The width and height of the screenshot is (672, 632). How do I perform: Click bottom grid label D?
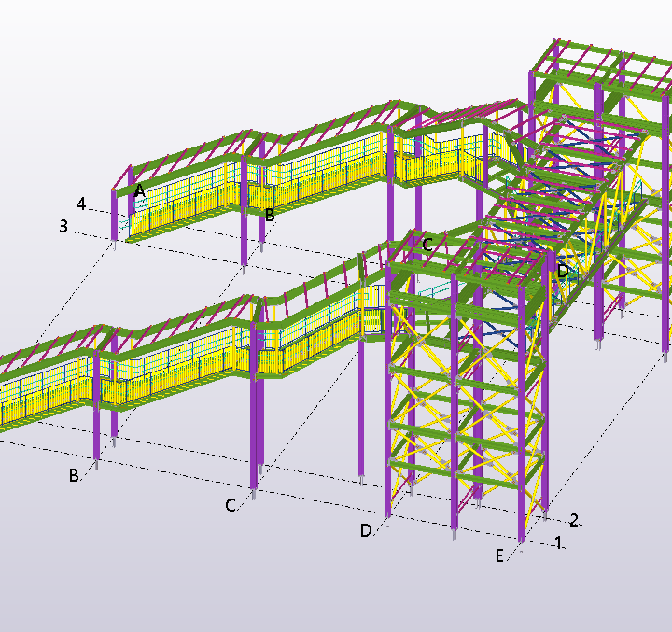366,530
